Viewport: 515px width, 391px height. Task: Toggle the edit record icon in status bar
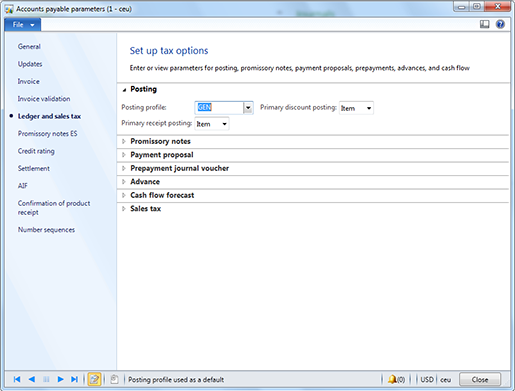tap(94, 379)
